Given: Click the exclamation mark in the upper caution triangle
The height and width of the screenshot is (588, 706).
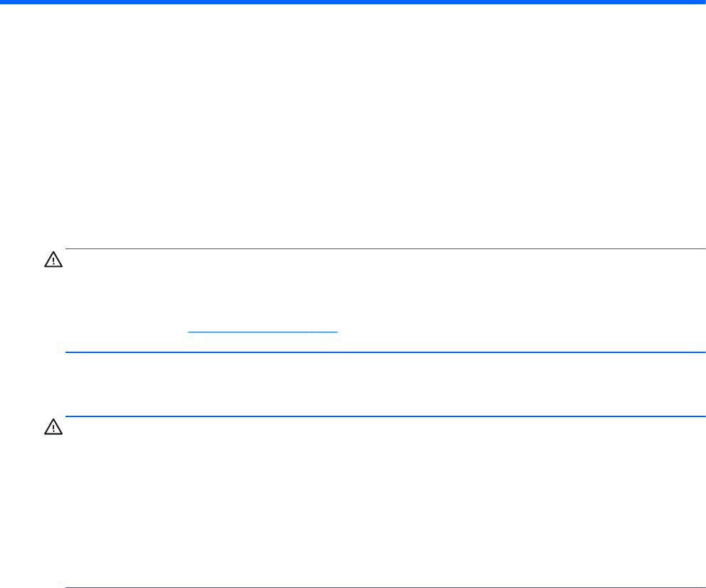Looking at the screenshot, I should tap(54, 263).
